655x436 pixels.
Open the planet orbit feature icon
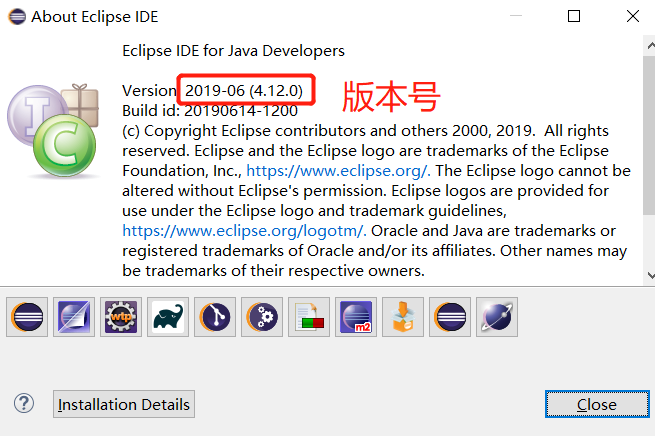[497, 317]
